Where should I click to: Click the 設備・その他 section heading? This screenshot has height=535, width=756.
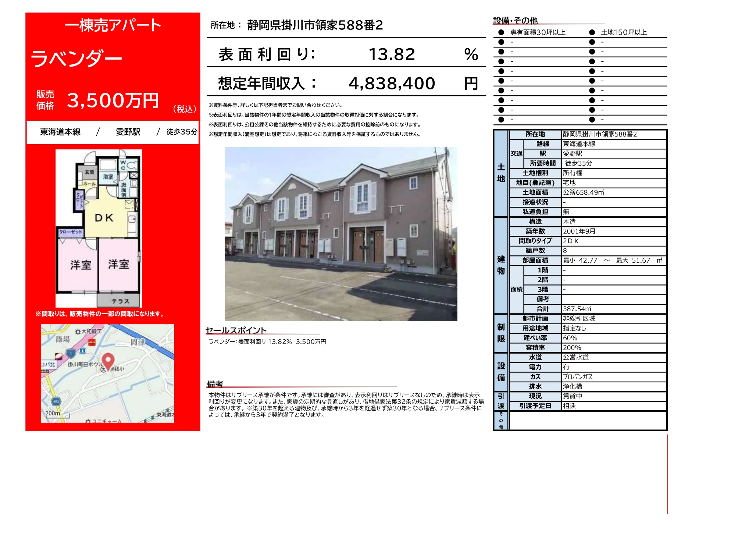point(515,21)
